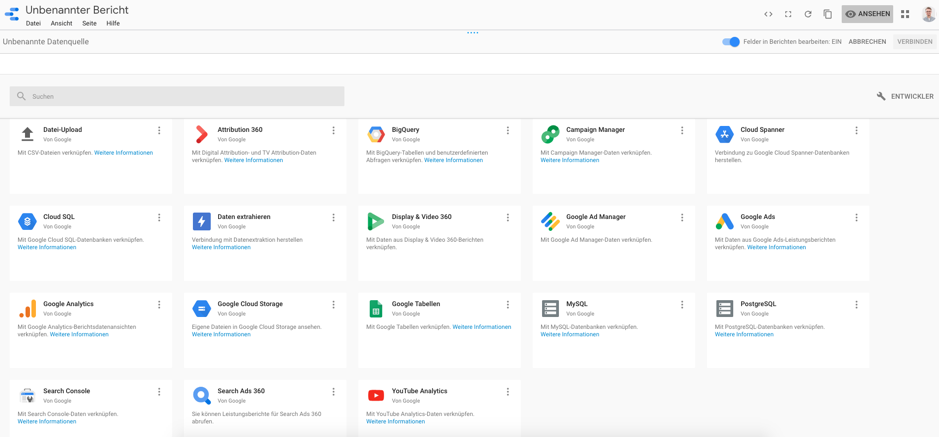The height and width of the screenshot is (437, 939).
Task: Click the ENTWICKLER developer button
Action: click(x=905, y=96)
